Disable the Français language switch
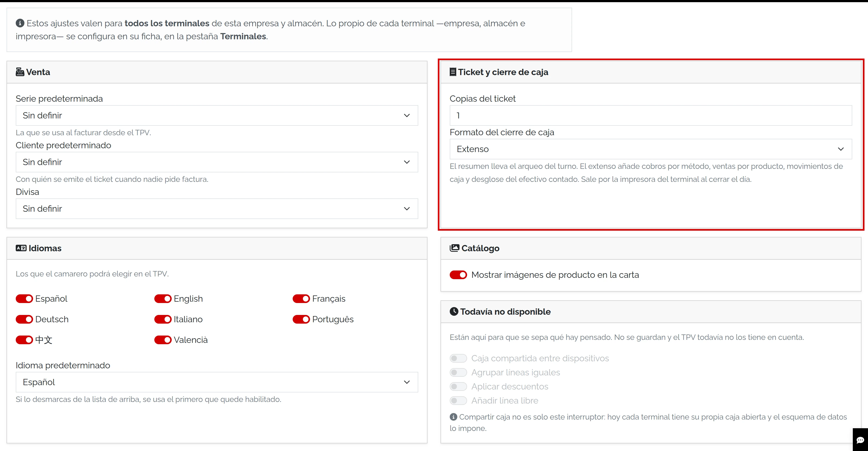This screenshot has width=868, height=451. pyautogui.click(x=301, y=298)
